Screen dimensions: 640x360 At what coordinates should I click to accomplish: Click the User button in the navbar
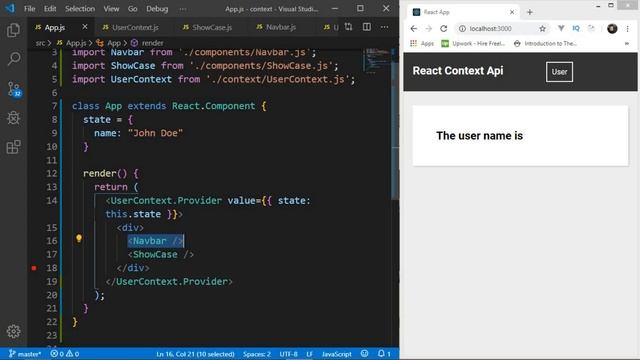(x=559, y=72)
